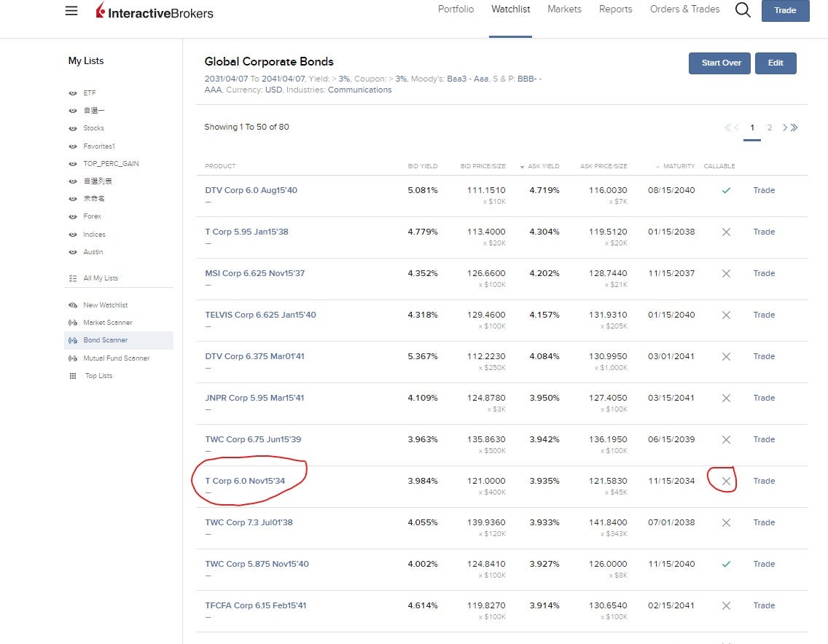Image resolution: width=828 pixels, height=644 pixels.
Task: Open the hamburger menu
Action: click(x=71, y=10)
